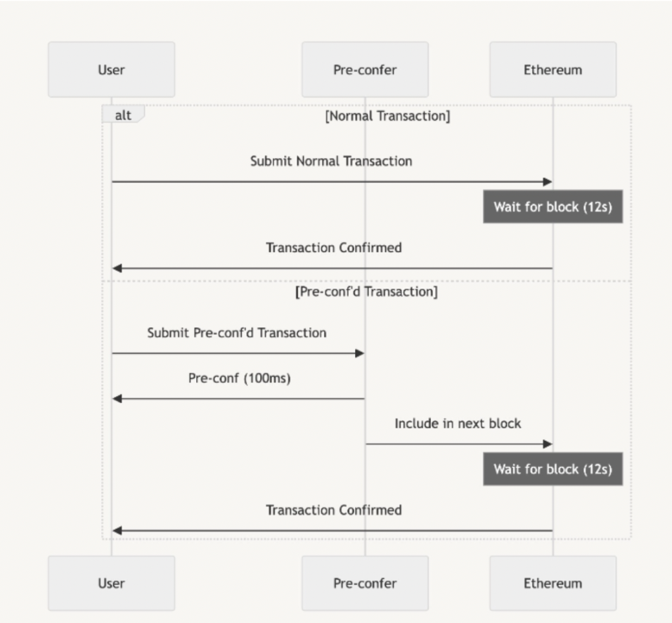Select 'Transaction Confirmed' label in the Normal Transaction section

pyautogui.click(x=334, y=248)
